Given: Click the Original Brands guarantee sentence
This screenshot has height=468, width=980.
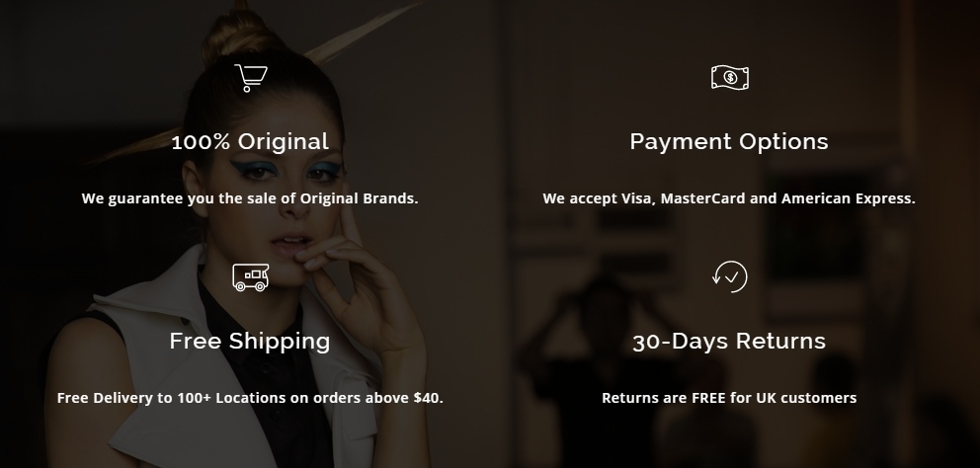Looking at the screenshot, I should pos(250,198).
